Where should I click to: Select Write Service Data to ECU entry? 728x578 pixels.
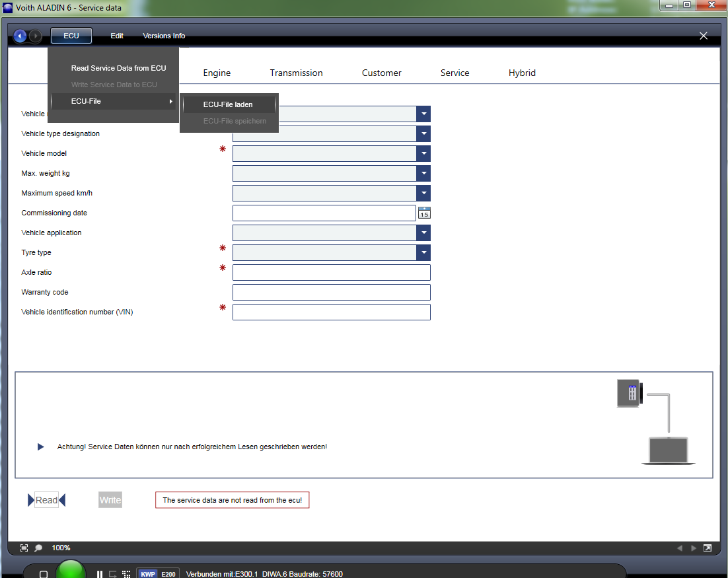[114, 85]
